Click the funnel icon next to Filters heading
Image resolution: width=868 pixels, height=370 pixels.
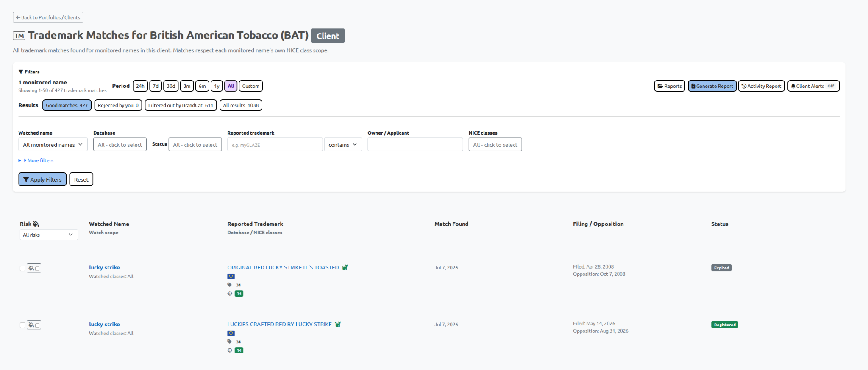click(21, 72)
